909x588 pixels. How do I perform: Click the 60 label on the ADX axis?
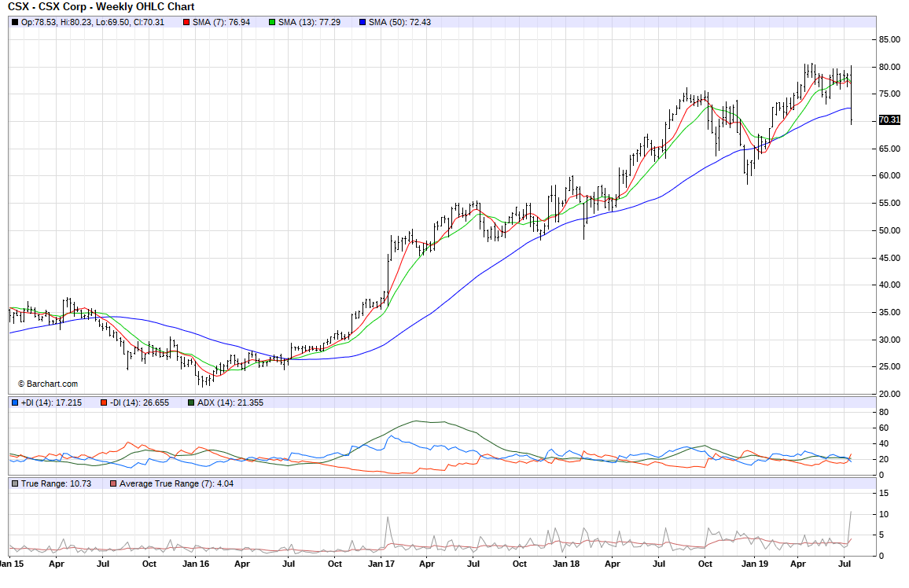click(x=884, y=428)
